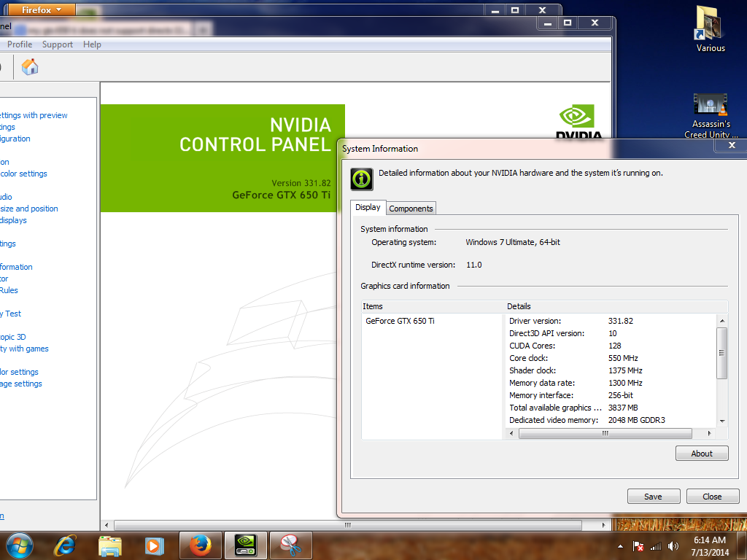
Task: Close System Information with the X button
Action: (732, 145)
